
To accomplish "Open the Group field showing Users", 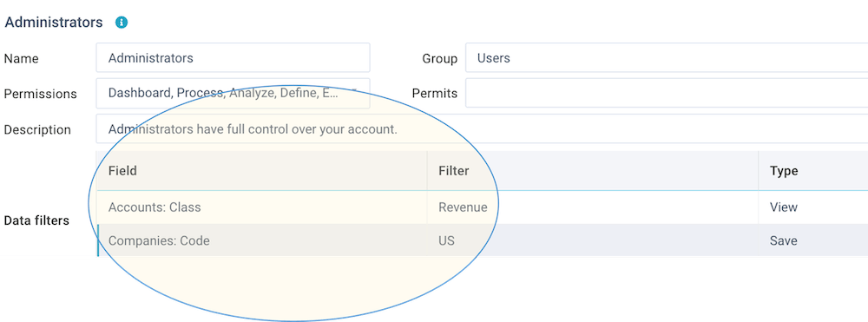I will 667,57.
